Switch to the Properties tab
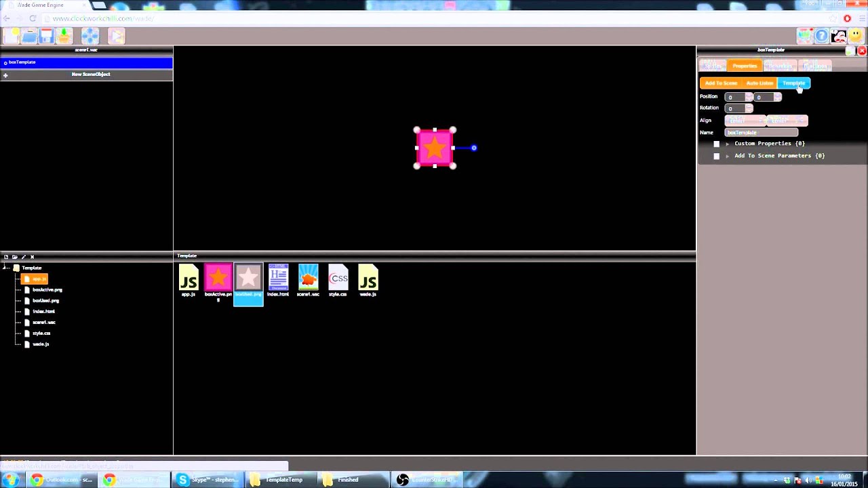This screenshot has height=488, width=868. (745, 66)
